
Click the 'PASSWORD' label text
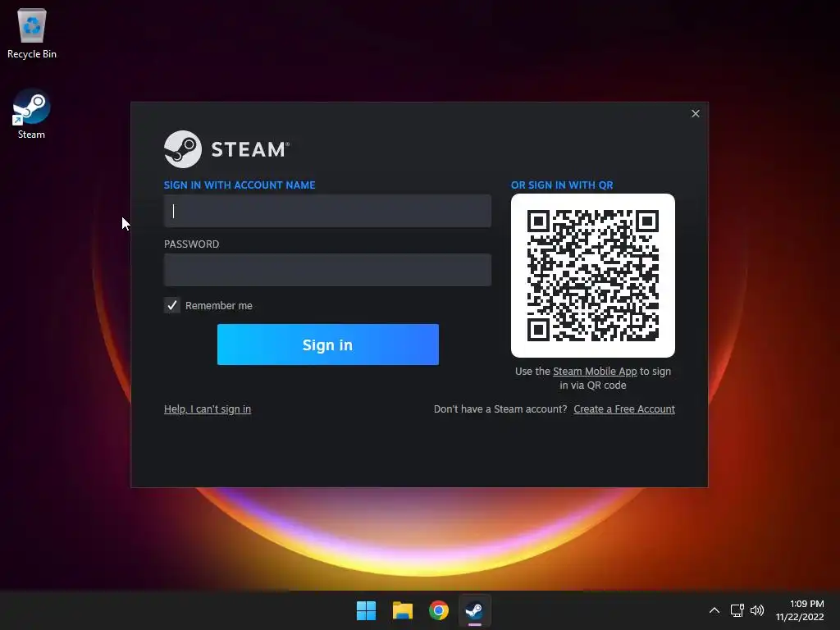pos(191,244)
